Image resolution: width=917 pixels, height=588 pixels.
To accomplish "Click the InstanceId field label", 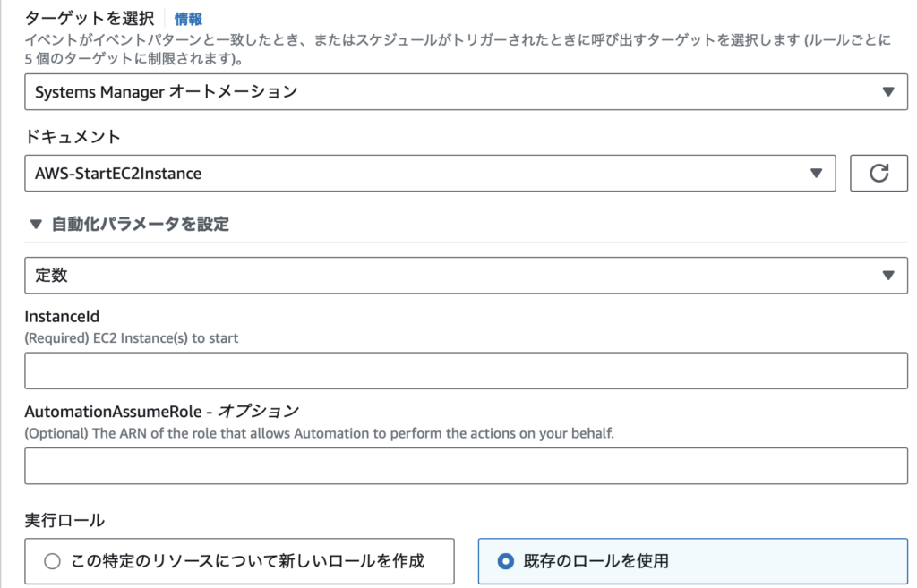I will (x=62, y=316).
